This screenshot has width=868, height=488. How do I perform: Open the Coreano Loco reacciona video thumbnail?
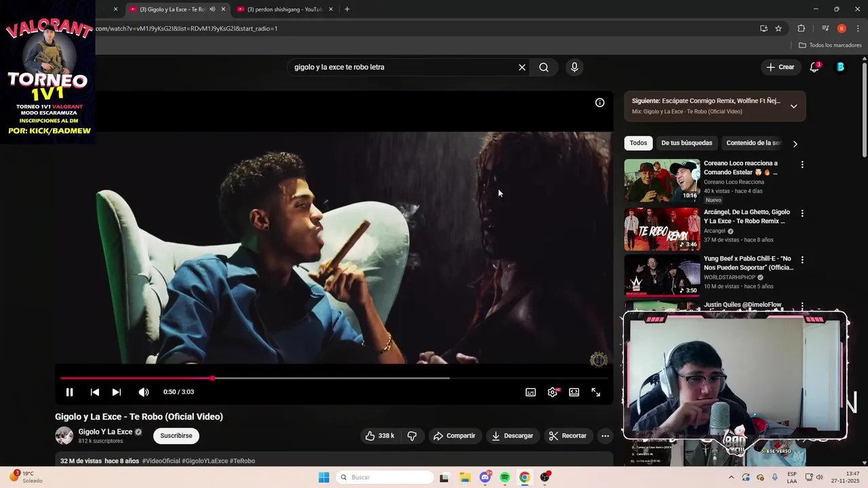click(662, 180)
